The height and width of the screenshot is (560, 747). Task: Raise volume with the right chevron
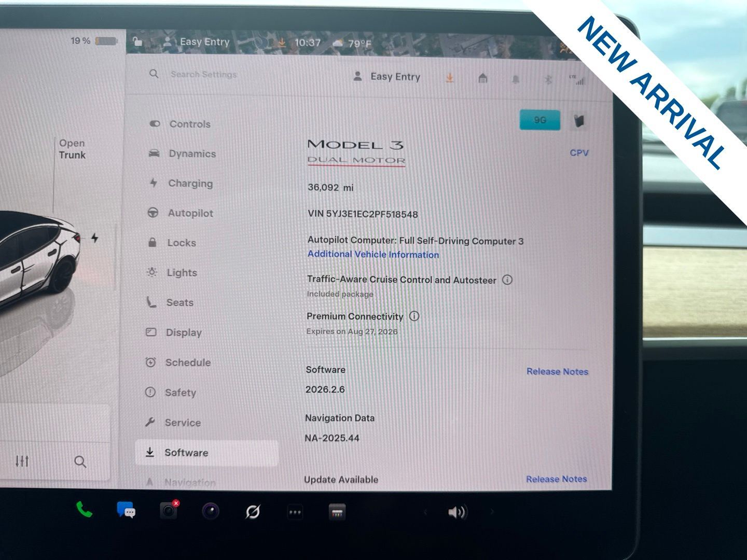(492, 512)
